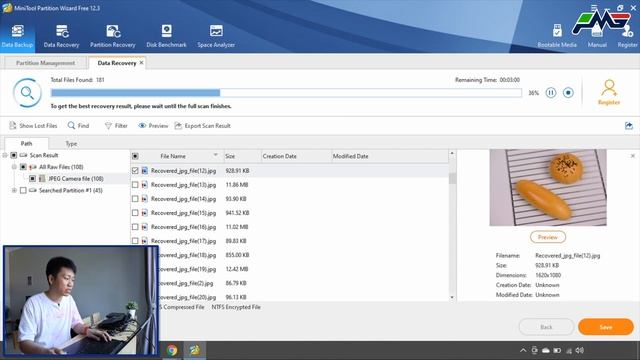Click the bread preview thumbnail

tap(548, 187)
